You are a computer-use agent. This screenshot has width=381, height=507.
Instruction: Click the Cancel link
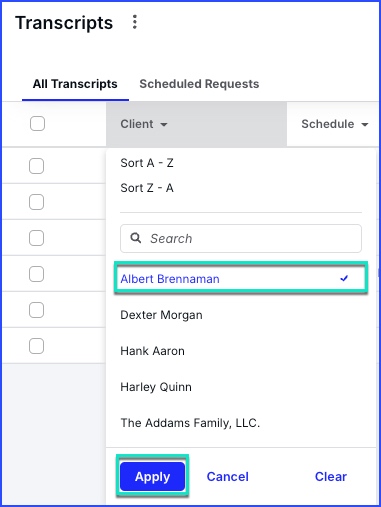pyautogui.click(x=228, y=477)
